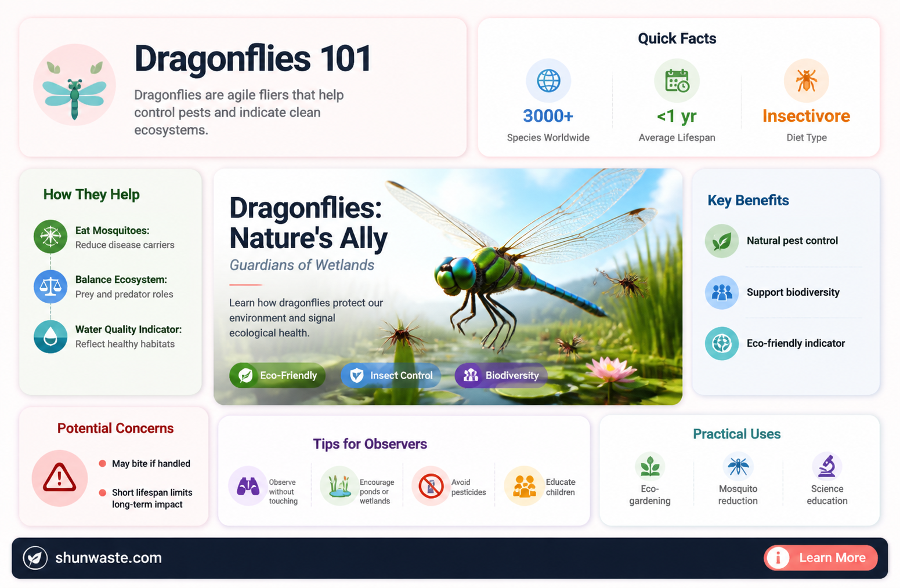900x588 pixels.
Task: Click the Prey and predator roles text
Action: tap(124, 294)
